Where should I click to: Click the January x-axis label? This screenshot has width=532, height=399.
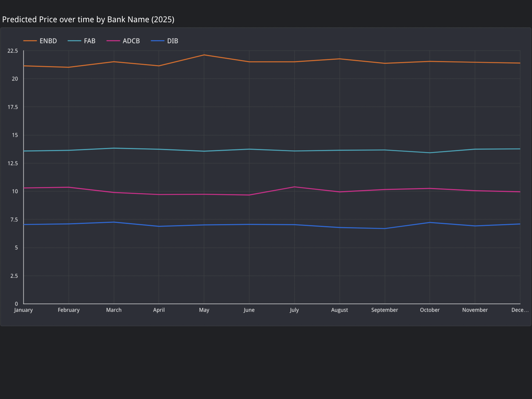click(x=23, y=310)
